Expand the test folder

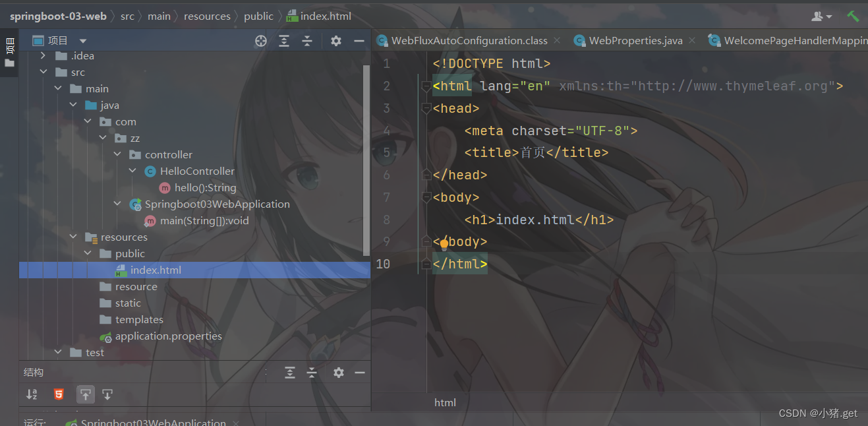tap(58, 352)
